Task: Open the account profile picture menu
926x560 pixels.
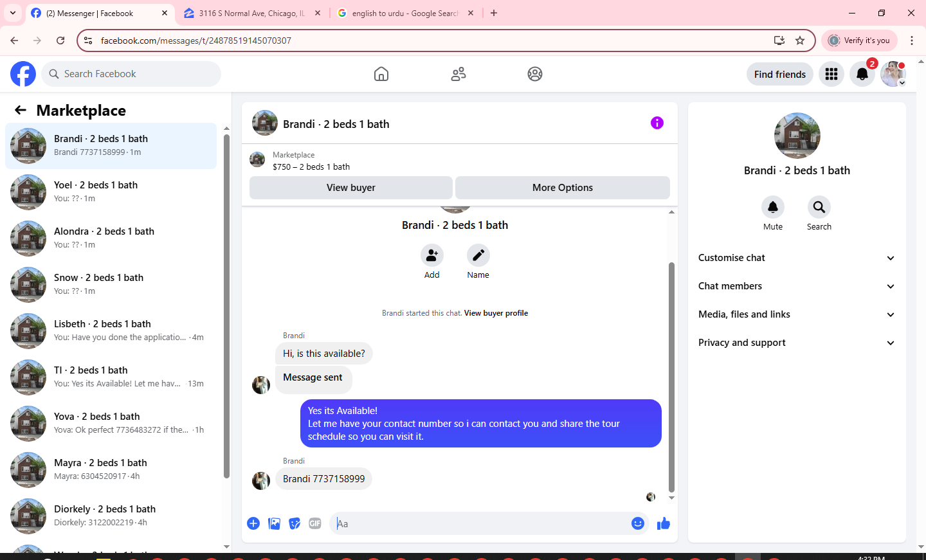Action: (893, 74)
